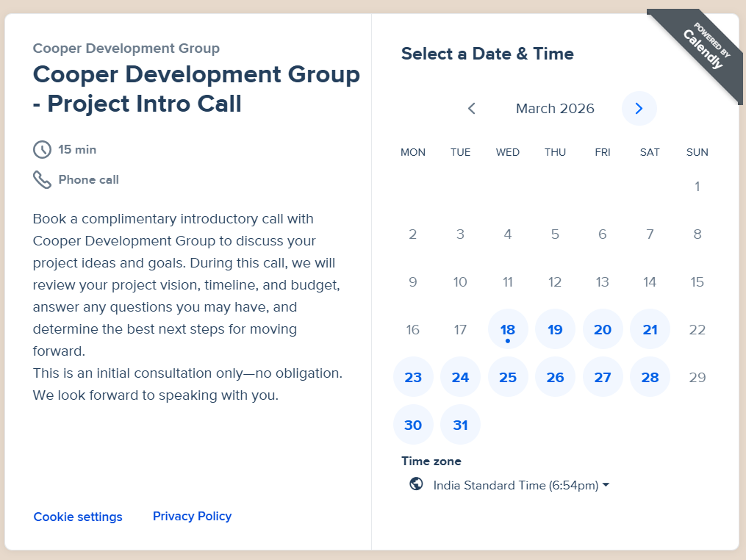
Task: Pick March 19 as the date
Action: [555, 329]
